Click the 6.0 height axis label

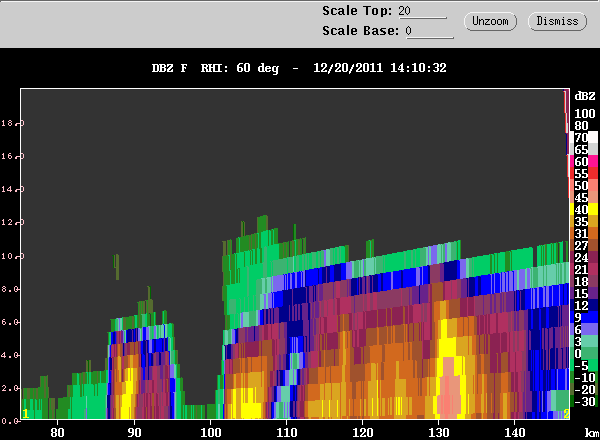click(11, 322)
